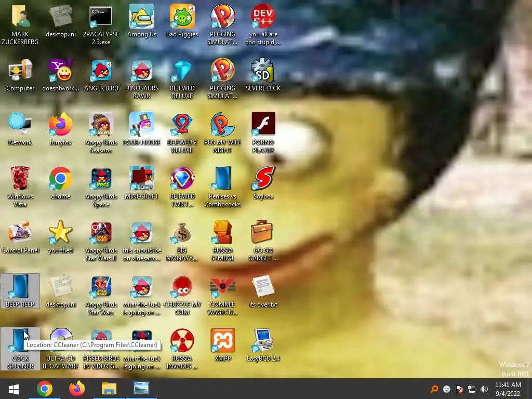Click the BEJEWED 2 DELUXE icon
The image size is (532, 399).
tap(182, 125)
